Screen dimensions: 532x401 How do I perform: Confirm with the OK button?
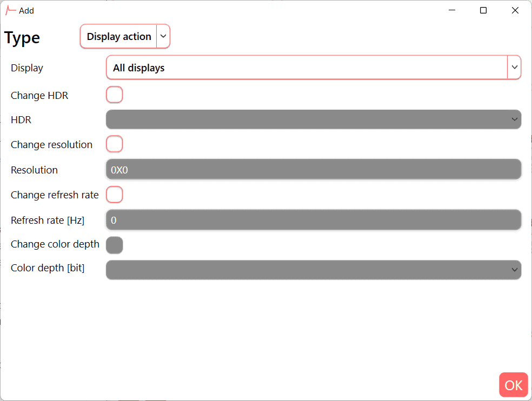(513, 385)
